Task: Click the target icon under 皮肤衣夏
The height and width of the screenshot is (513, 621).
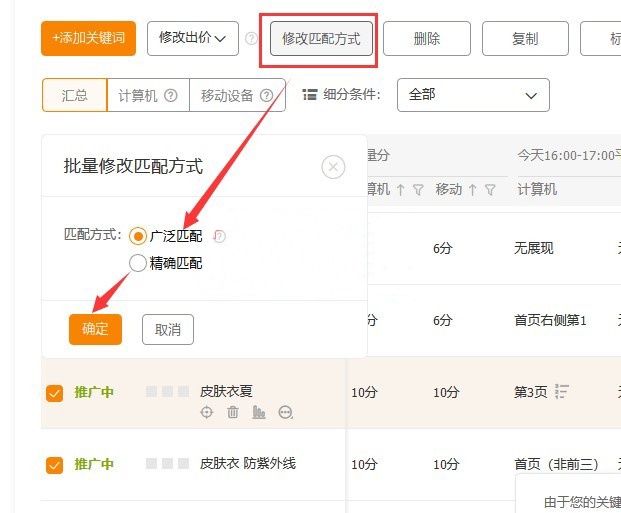Action: click(x=207, y=412)
